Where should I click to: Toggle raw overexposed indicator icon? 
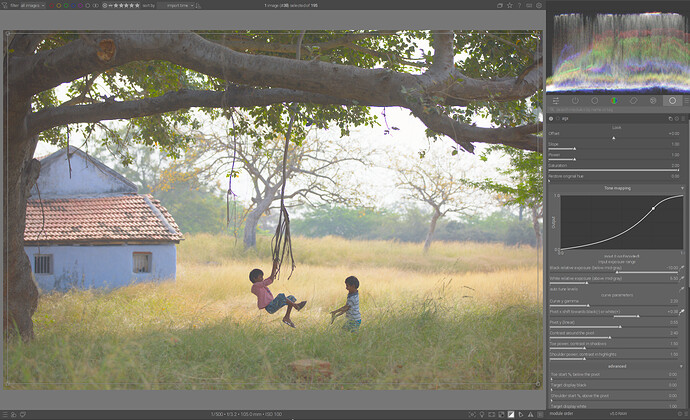click(x=501, y=414)
